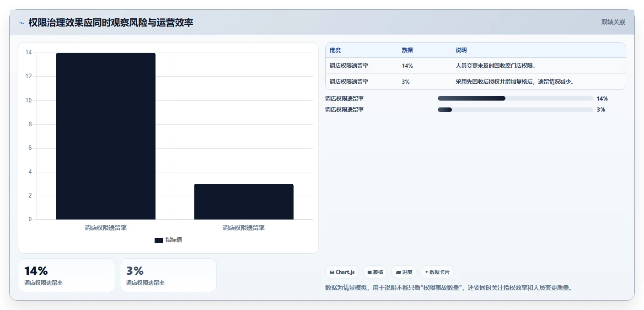Click the 说明 table column header
The image size is (644, 310).
pyautogui.click(x=461, y=50)
